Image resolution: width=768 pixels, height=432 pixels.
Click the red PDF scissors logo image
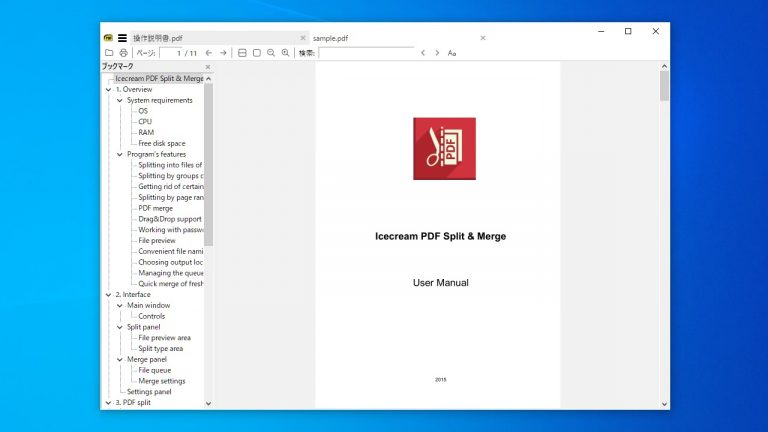(444, 148)
